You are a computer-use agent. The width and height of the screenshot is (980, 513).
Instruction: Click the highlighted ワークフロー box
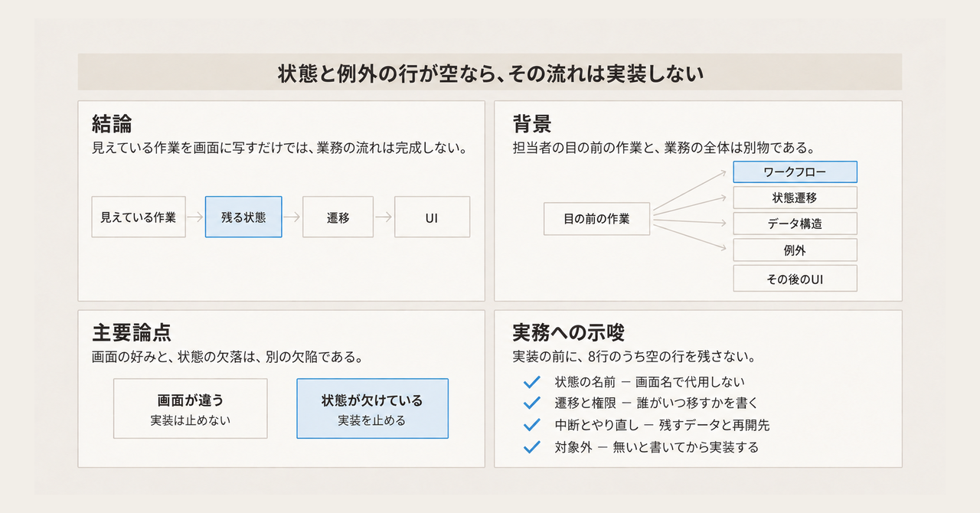[795, 172]
